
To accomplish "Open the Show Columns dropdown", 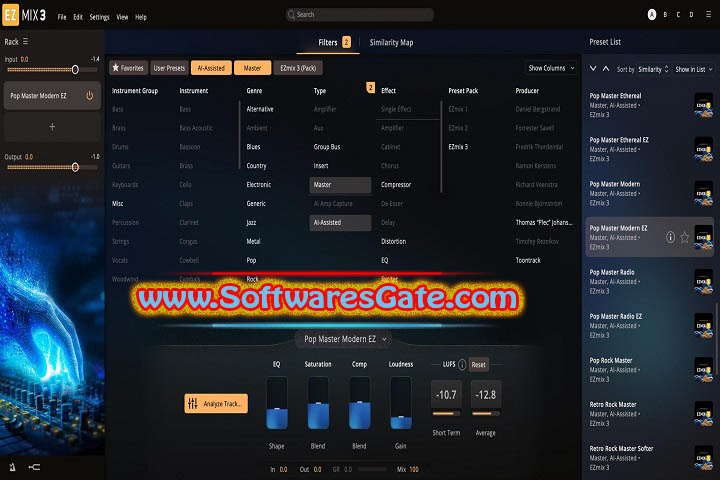I will tap(551, 68).
